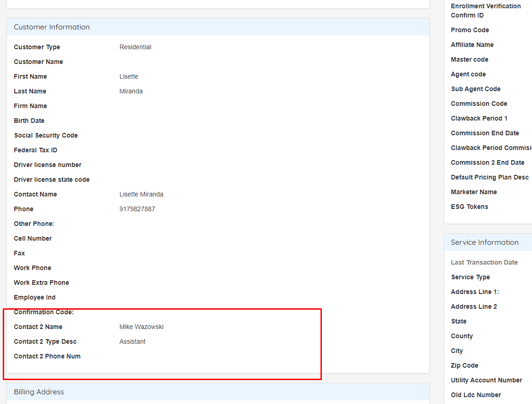Image resolution: width=532 pixels, height=404 pixels.
Task: Click the Driver license number label
Action: pos(47,165)
